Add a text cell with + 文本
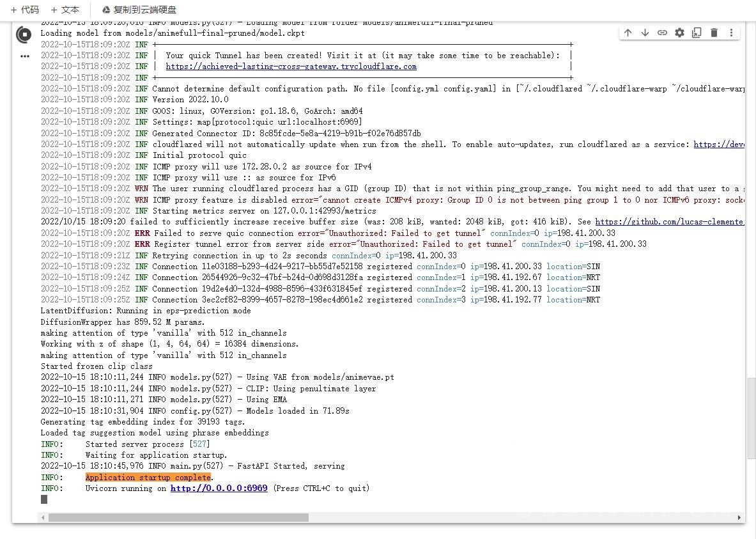The width and height of the screenshot is (756, 539). tap(65, 10)
